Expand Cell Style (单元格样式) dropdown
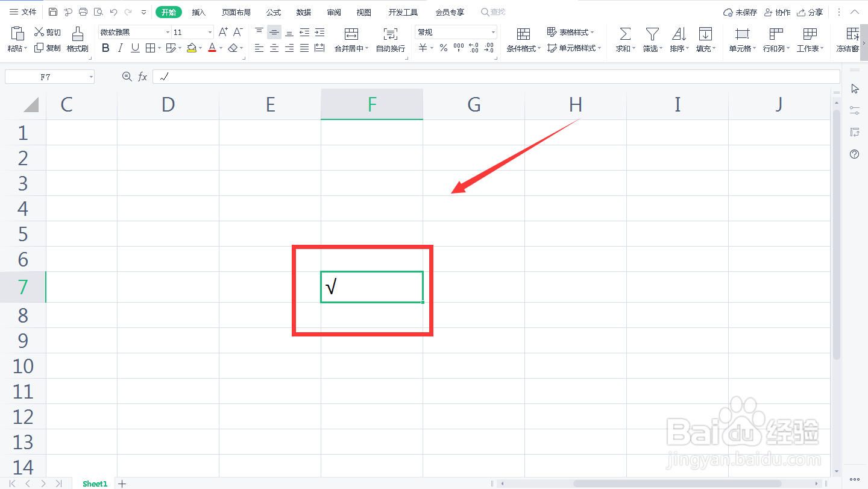The width and height of the screenshot is (868, 489). (x=600, y=48)
